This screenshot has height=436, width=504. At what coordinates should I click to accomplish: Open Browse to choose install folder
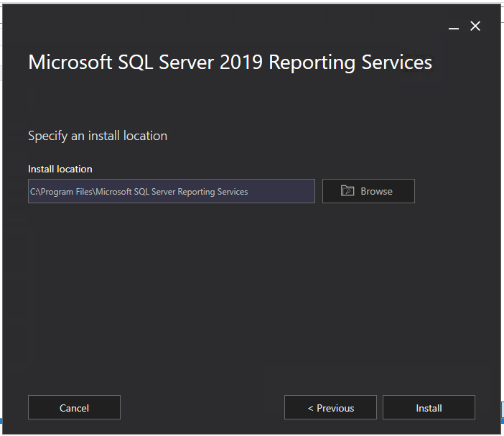coord(368,191)
